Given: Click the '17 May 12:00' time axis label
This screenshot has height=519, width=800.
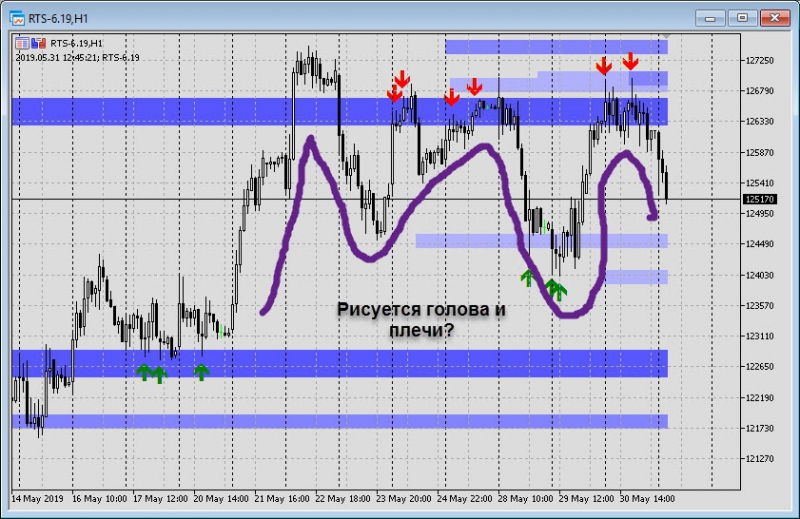Looking at the screenshot, I should point(160,499).
